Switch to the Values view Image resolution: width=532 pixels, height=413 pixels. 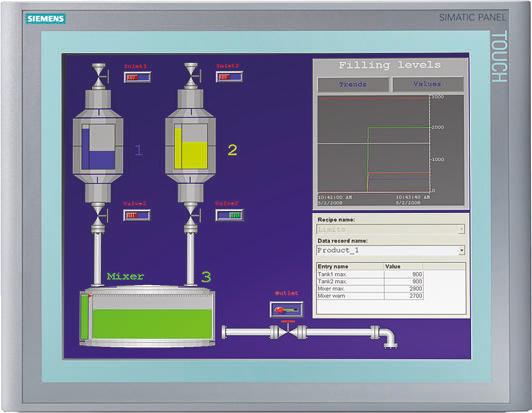[428, 84]
